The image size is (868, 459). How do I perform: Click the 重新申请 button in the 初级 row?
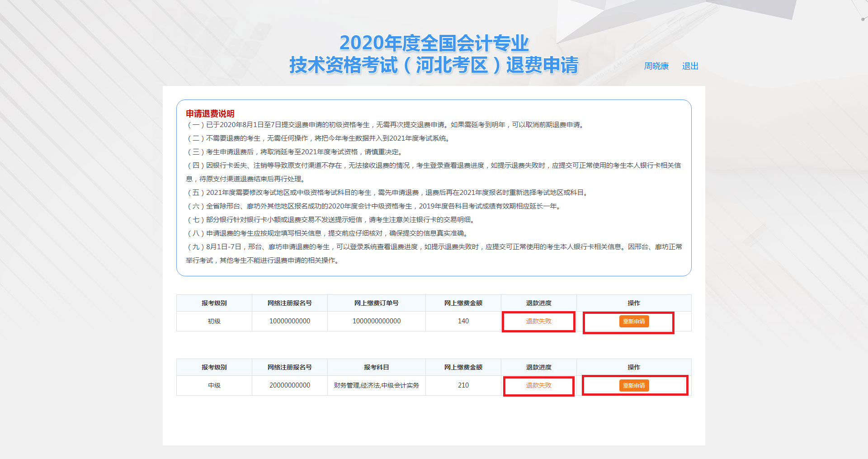tap(633, 321)
